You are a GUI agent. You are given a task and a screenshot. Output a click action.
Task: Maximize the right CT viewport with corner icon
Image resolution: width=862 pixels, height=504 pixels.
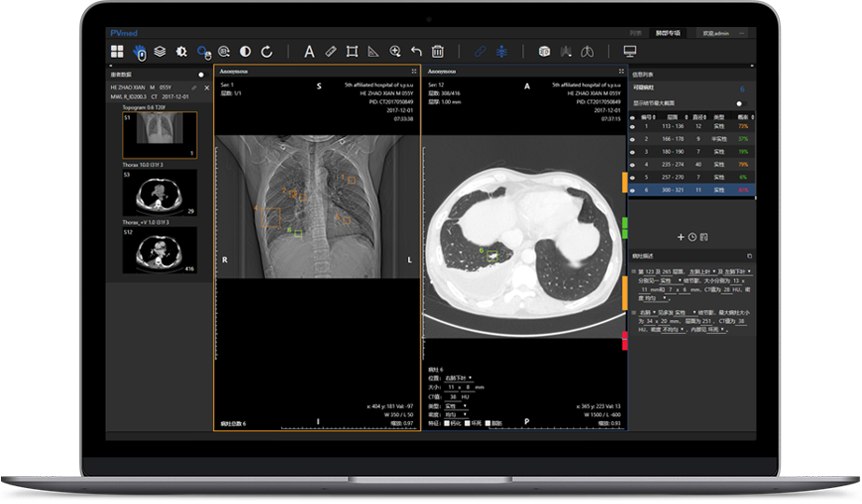pyautogui.click(x=621, y=72)
